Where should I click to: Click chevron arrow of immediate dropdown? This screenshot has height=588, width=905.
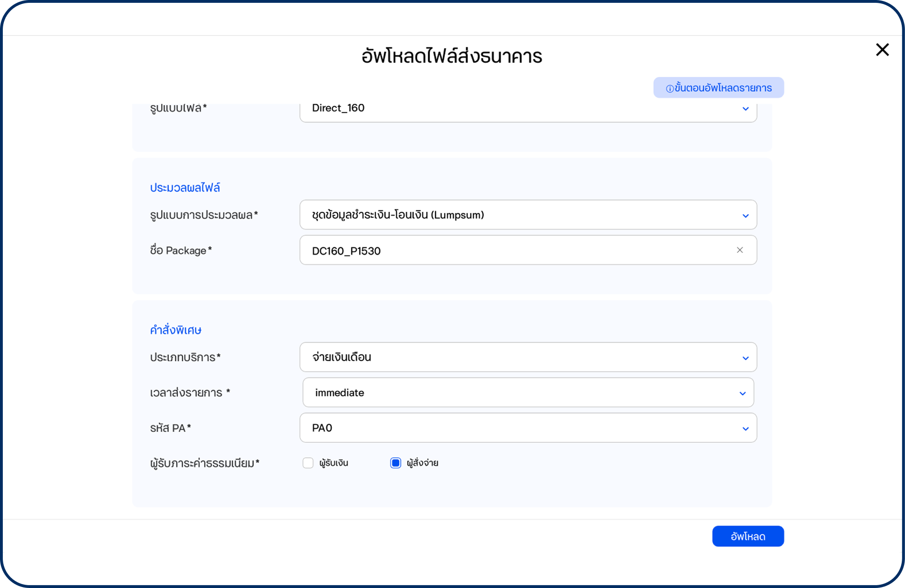[x=742, y=393]
